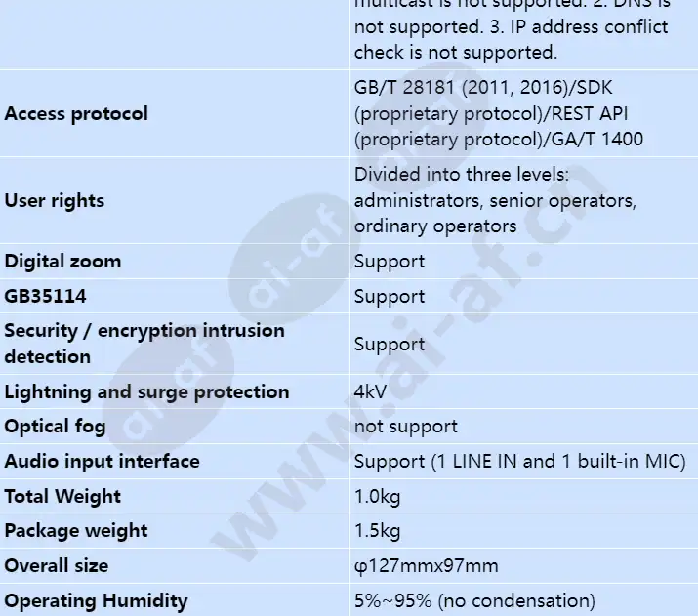Image resolution: width=698 pixels, height=616 pixels.
Task: Select the 5%~95% humidity value
Action: (474, 601)
